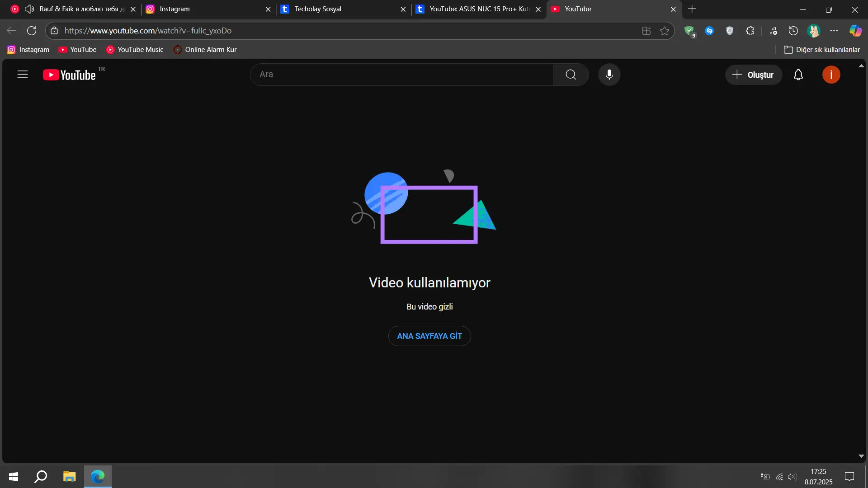
Task: Close the ASUS NUC 15 Pro+ tab
Action: [538, 9]
